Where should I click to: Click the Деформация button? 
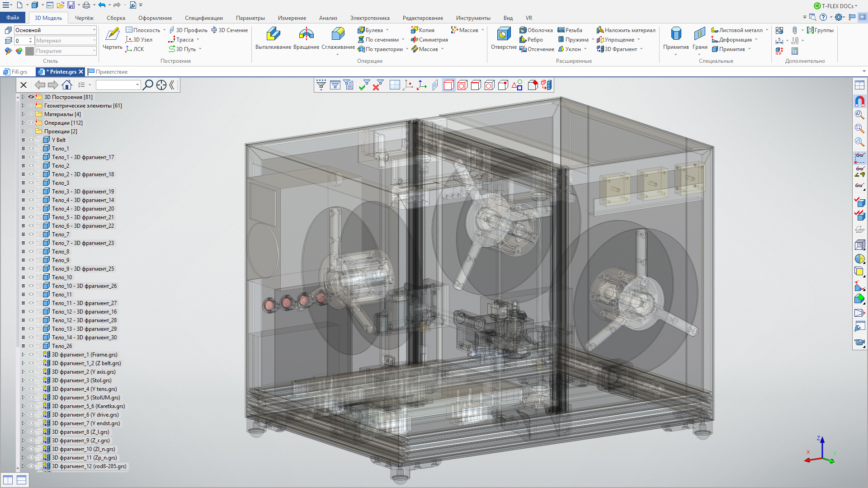(731, 40)
